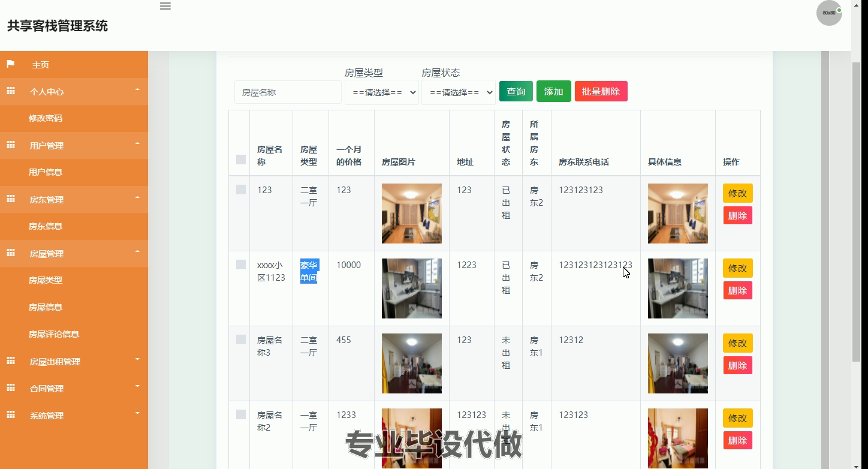Click the grid icon beside 用户管理
Screen dimensions: 868x469
tap(11, 145)
